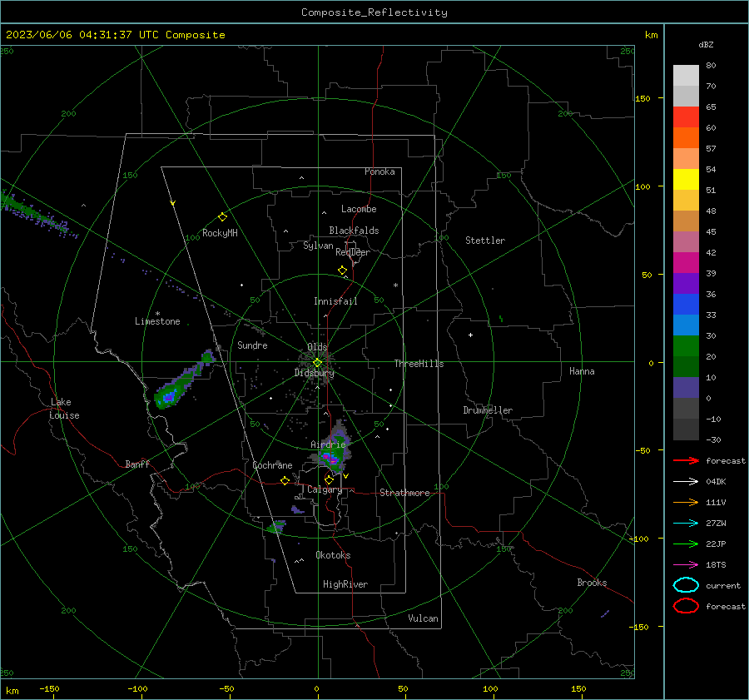Click the Didsbury town label
749x700 pixels.
pyautogui.click(x=314, y=373)
